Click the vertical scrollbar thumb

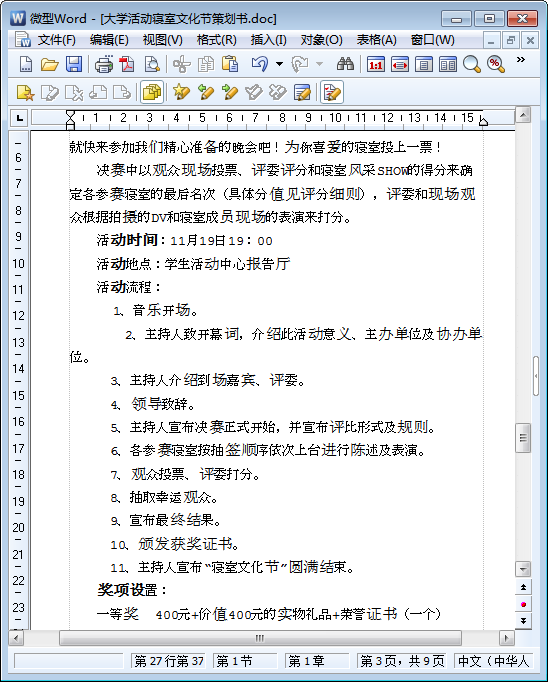click(523, 438)
